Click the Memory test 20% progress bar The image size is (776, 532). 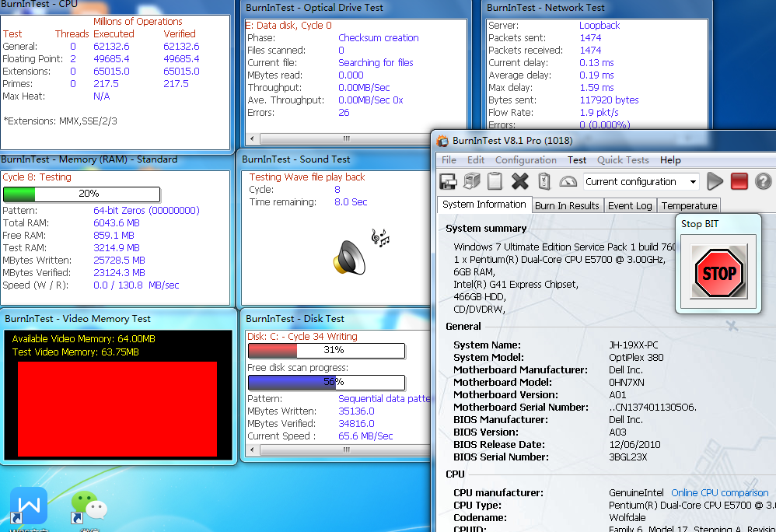(x=82, y=194)
